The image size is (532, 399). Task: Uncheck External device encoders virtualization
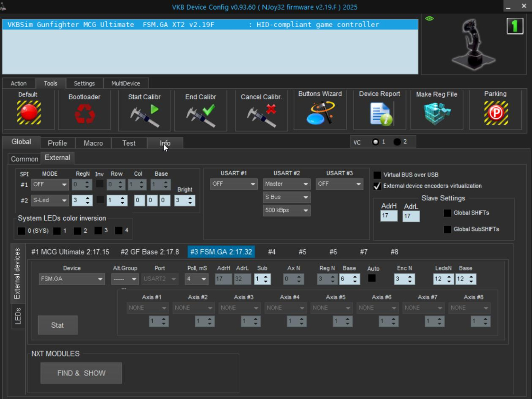tap(377, 186)
